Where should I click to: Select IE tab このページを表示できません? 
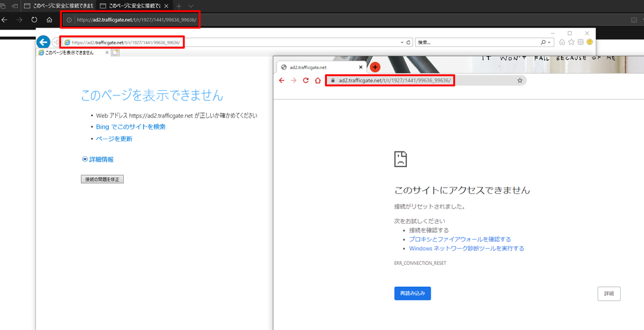(x=73, y=53)
